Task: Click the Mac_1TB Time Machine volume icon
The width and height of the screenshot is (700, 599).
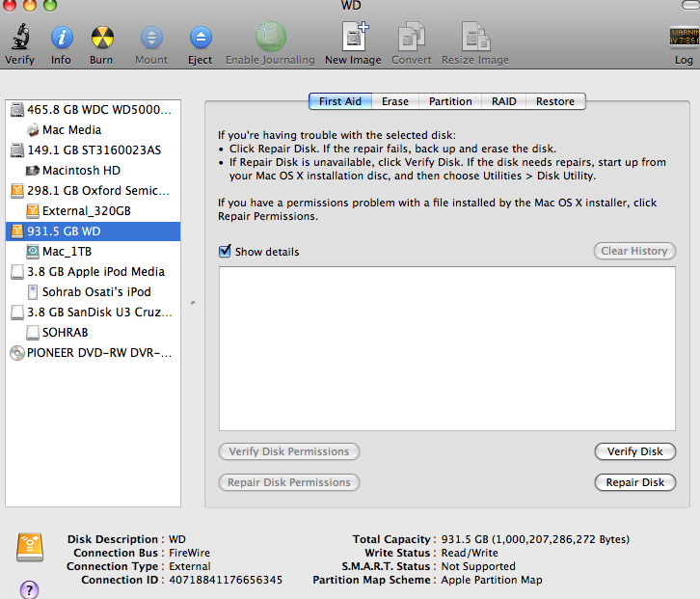Action: pos(33,252)
